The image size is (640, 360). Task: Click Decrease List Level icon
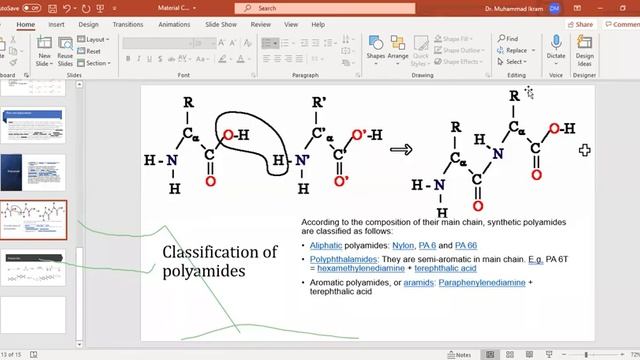pos(304,43)
